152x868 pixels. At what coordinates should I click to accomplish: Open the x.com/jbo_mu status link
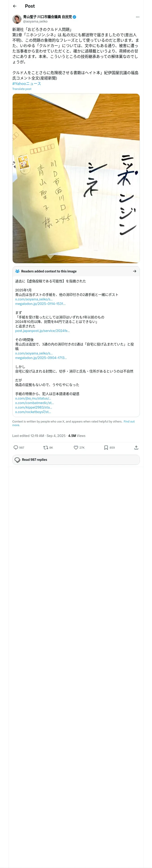pos(33,398)
